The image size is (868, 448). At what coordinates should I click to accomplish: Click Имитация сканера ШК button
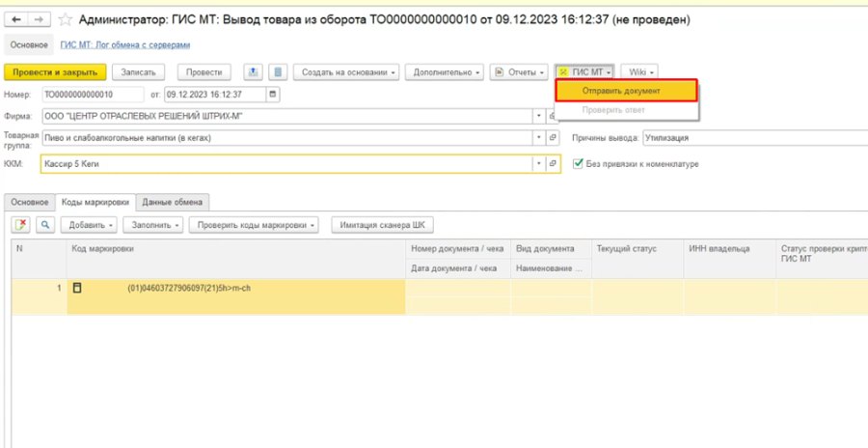click(383, 225)
